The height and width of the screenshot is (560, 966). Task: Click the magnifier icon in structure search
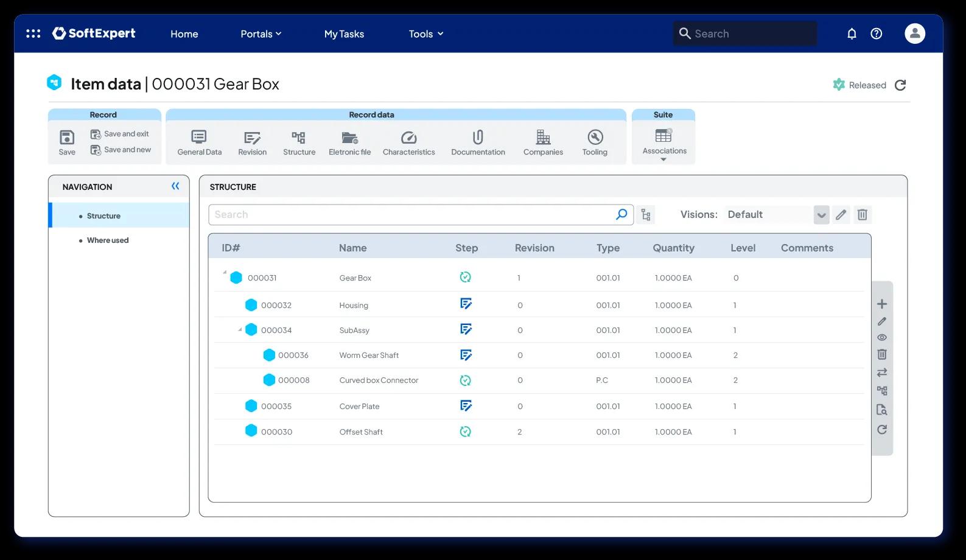621,214
